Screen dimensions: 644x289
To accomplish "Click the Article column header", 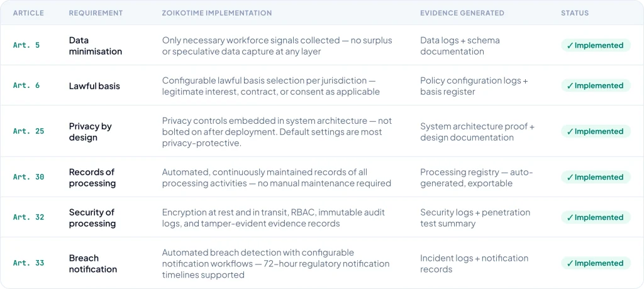I will 28,13.
